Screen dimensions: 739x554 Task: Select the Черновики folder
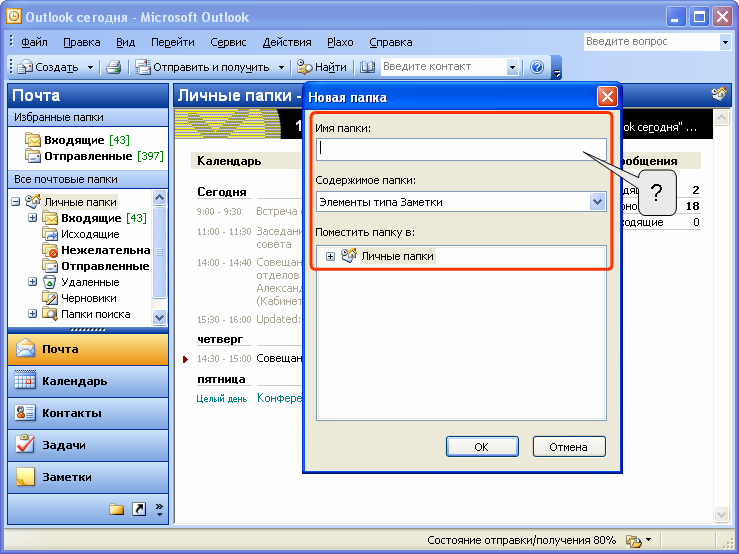pos(80,298)
